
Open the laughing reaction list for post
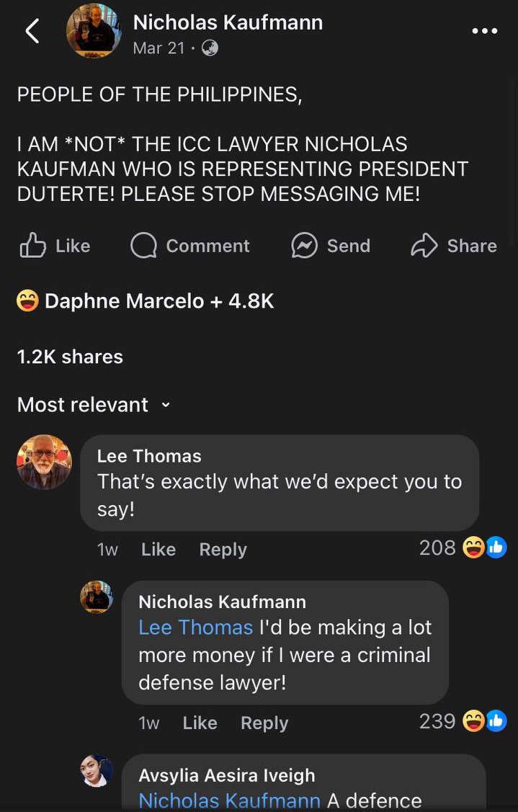pos(27,300)
